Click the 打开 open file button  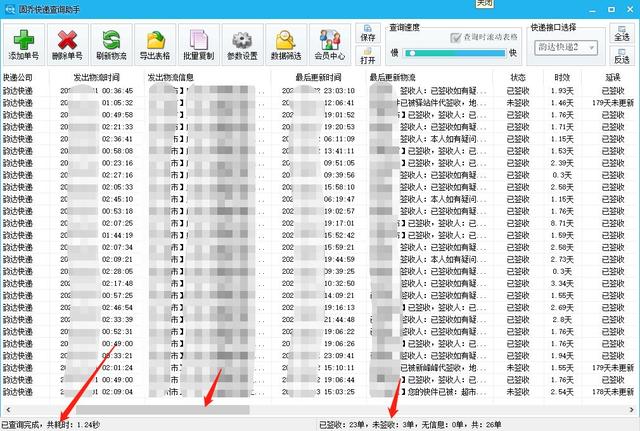[368, 56]
